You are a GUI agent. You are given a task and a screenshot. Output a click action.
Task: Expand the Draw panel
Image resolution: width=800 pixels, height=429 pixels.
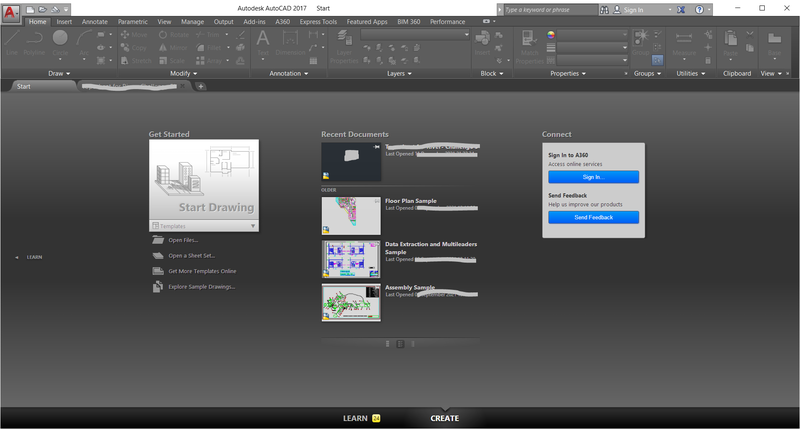click(x=59, y=73)
